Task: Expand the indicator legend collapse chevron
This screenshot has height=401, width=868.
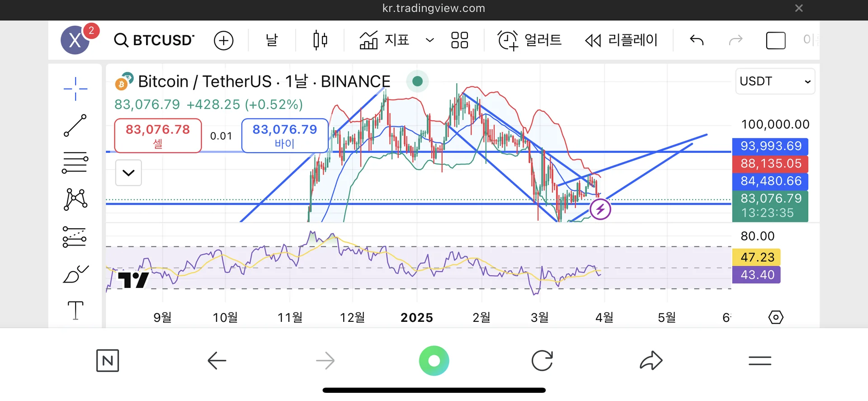Action: click(x=128, y=173)
